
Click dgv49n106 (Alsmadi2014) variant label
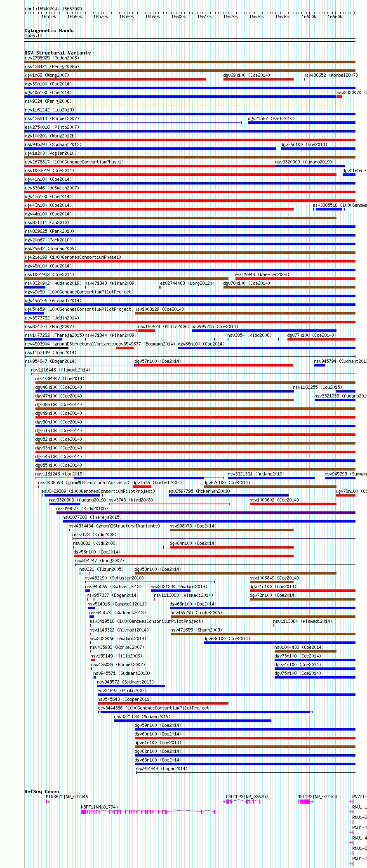coord(53,300)
